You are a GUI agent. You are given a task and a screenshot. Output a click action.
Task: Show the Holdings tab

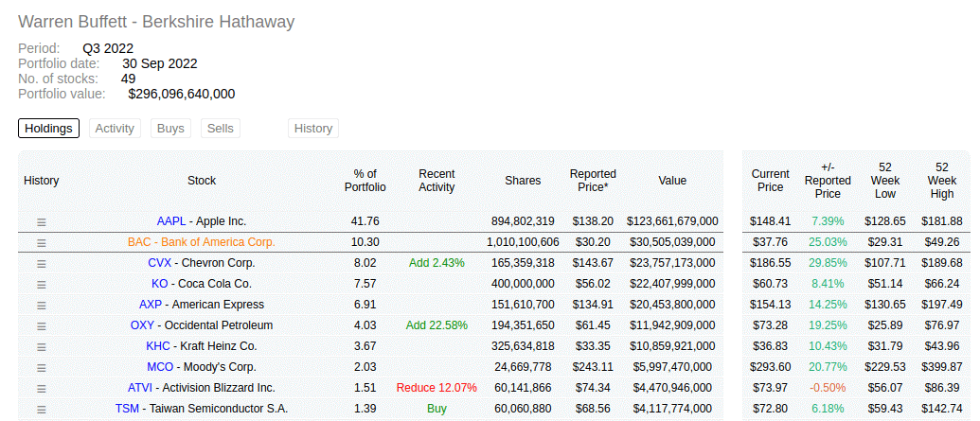coord(48,129)
